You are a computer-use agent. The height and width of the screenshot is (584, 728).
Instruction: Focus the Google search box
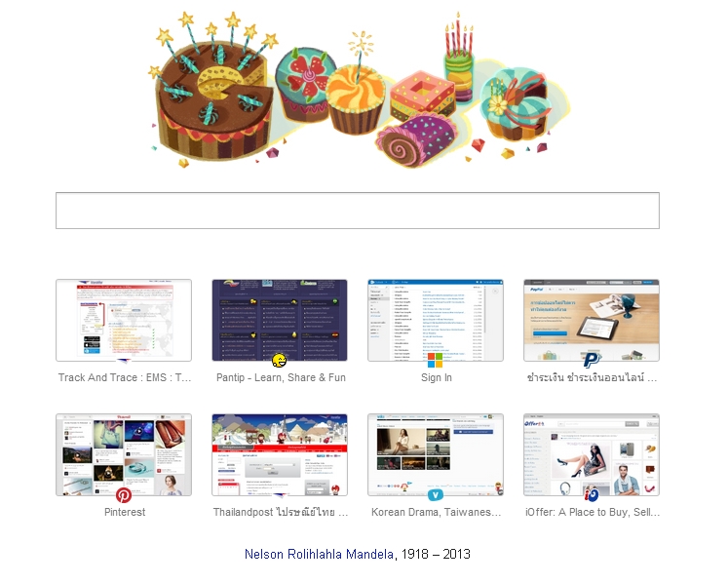pos(358,211)
